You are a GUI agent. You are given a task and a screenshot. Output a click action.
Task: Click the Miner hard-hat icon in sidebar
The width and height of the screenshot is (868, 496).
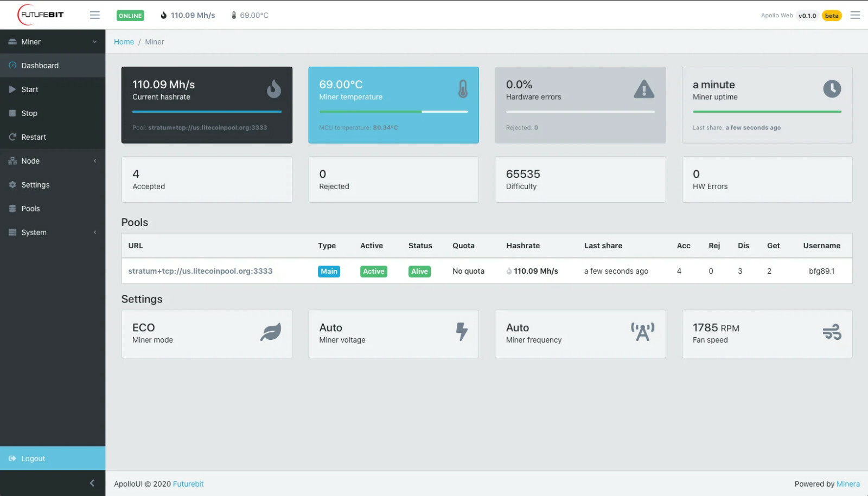12,42
